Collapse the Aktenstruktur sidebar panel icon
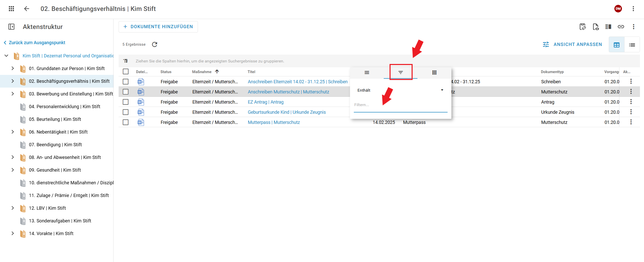The height and width of the screenshot is (262, 644). [11, 27]
